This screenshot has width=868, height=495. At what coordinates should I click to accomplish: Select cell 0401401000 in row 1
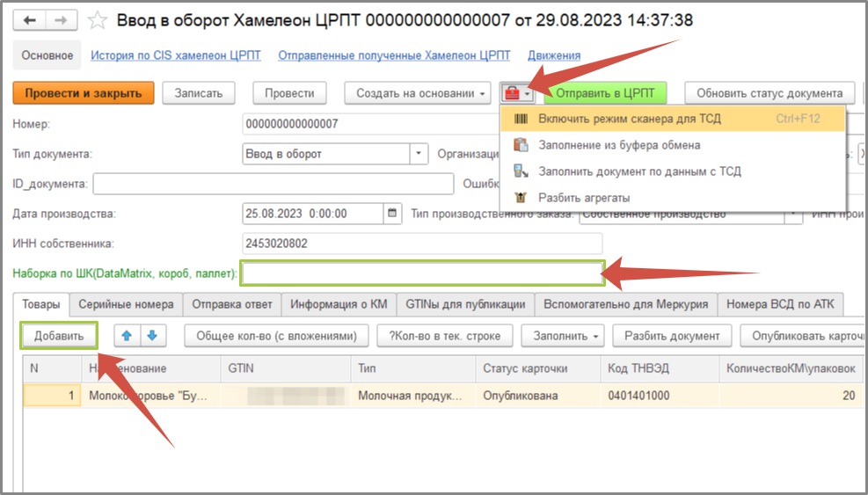(660, 396)
